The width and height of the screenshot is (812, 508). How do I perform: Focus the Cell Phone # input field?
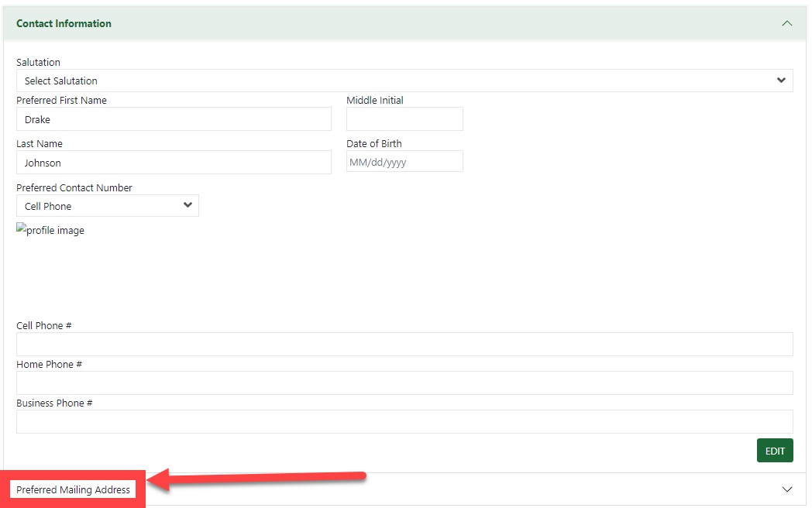(404, 345)
